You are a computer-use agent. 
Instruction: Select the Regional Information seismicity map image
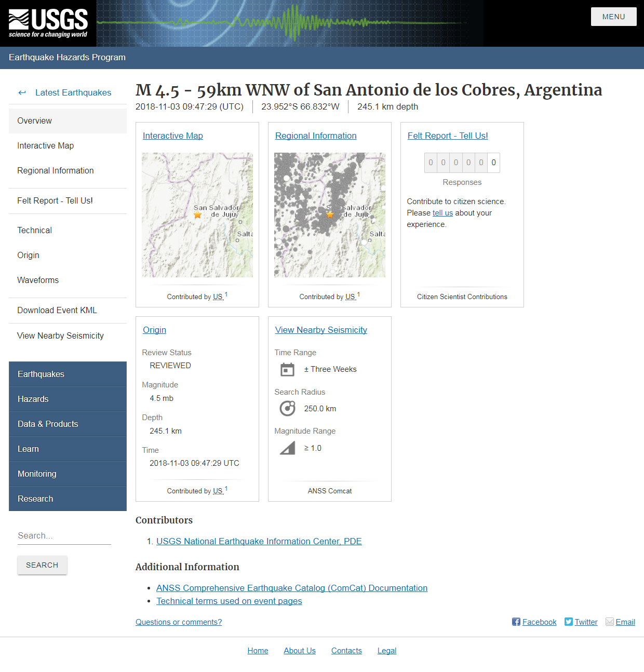(330, 214)
